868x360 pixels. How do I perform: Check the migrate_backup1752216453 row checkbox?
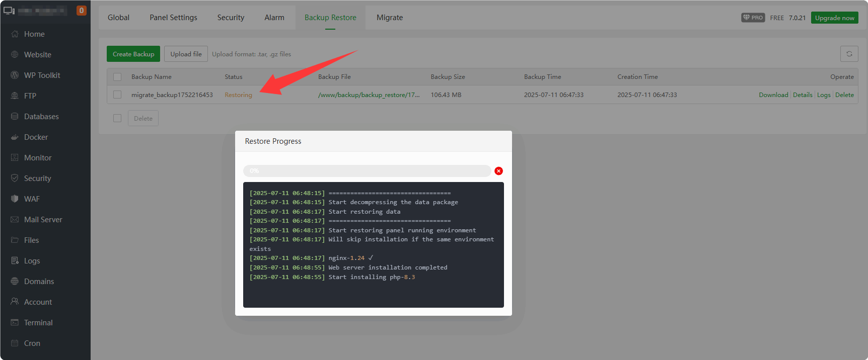coord(117,95)
